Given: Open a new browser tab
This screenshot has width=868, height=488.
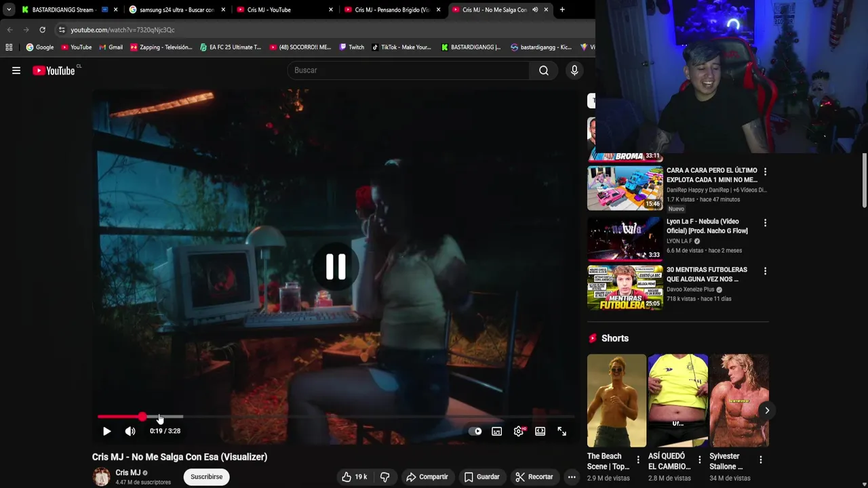Looking at the screenshot, I should 562,9.
